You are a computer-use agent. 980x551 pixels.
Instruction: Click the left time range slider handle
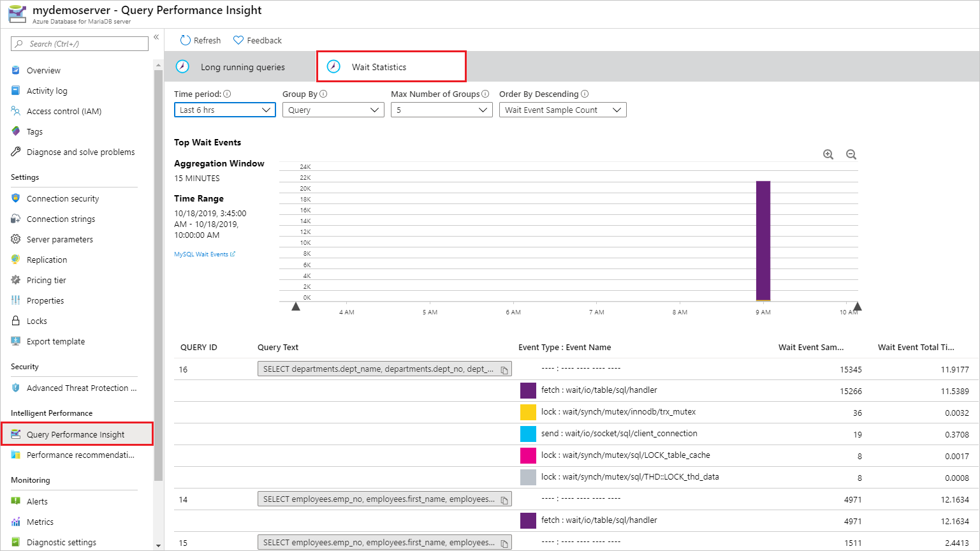[x=296, y=307]
